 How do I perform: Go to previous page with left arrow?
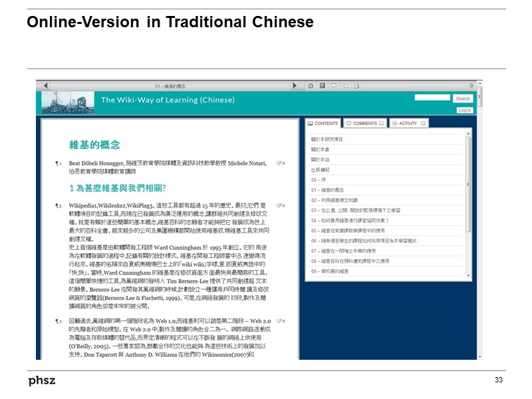[45, 86]
